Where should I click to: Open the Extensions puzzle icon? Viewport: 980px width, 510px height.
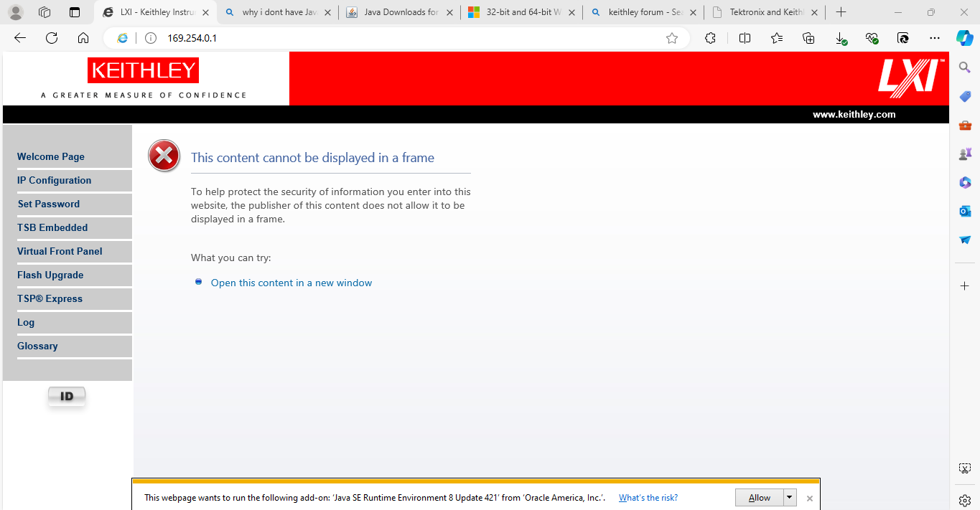pos(710,38)
